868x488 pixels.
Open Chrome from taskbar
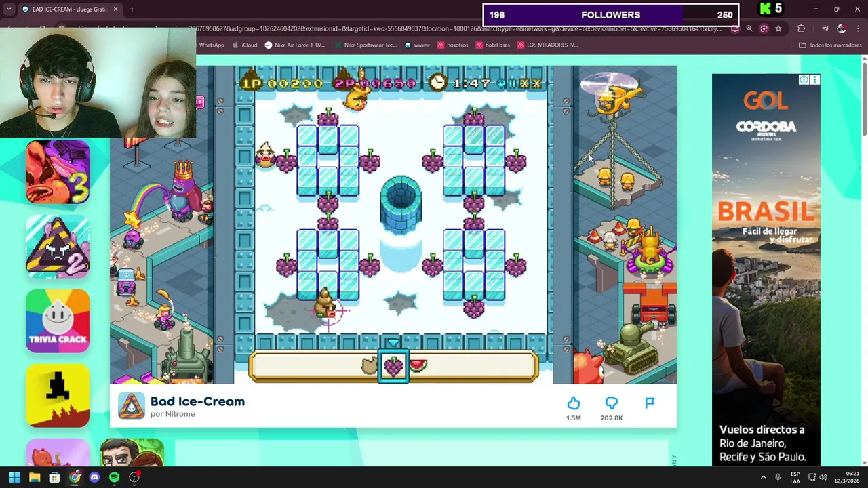(75, 477)
